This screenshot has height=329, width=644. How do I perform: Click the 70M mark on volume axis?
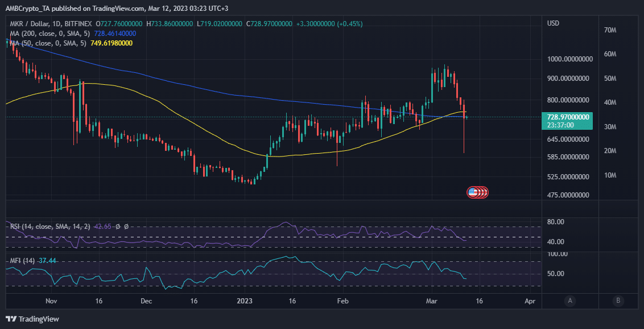[610, 30]
